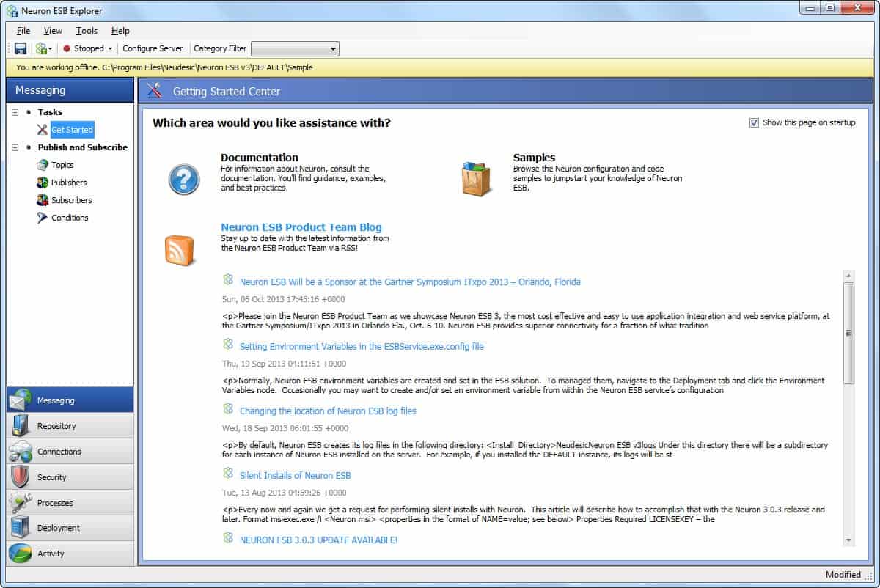
Task: Open Setting Environment Variables blog post
Action: tap(362, 346)
